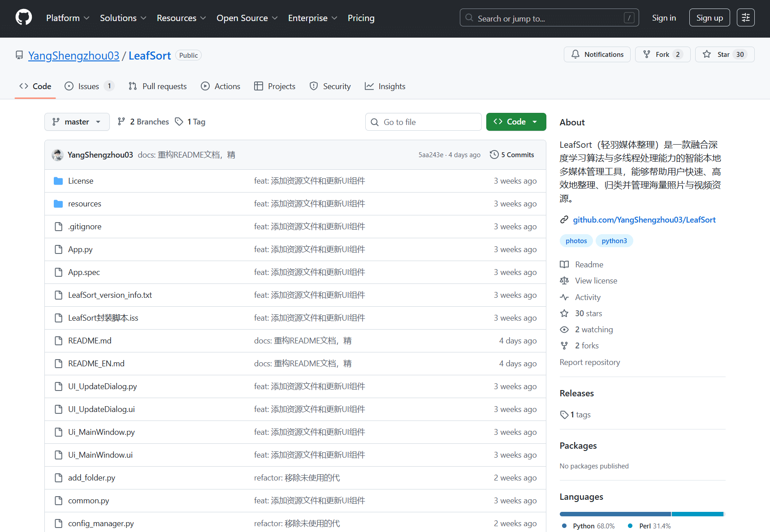Open the view license scale icon
This screenshot has height=532, width=770.
(x=565, y=280)
